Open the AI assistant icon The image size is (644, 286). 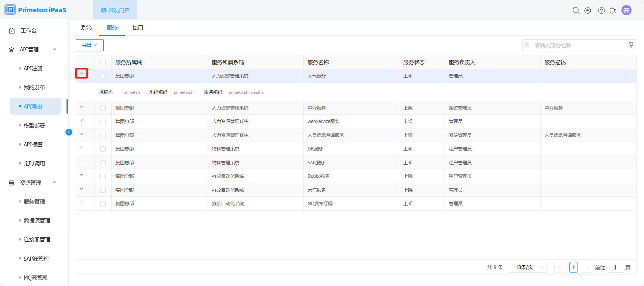coord(588,10)
